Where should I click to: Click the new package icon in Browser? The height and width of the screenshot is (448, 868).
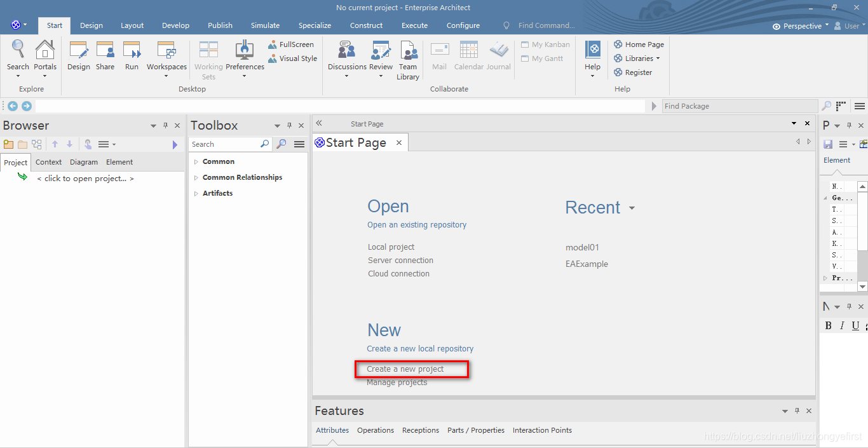(8, 144)
